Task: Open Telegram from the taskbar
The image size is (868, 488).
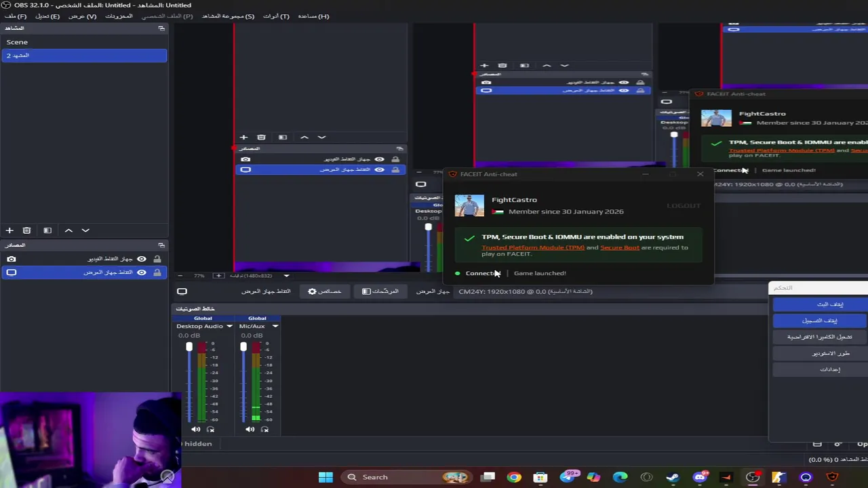Action: tap(567, 477)
